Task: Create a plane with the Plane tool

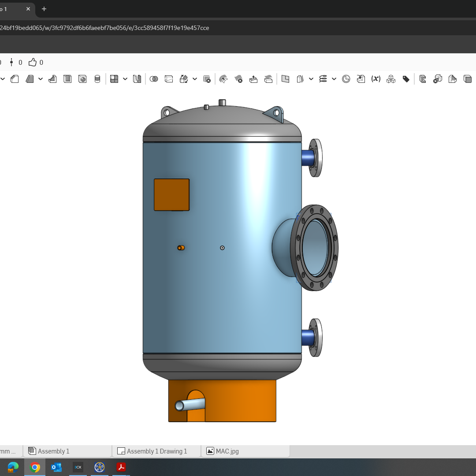Action: point(285,79)
